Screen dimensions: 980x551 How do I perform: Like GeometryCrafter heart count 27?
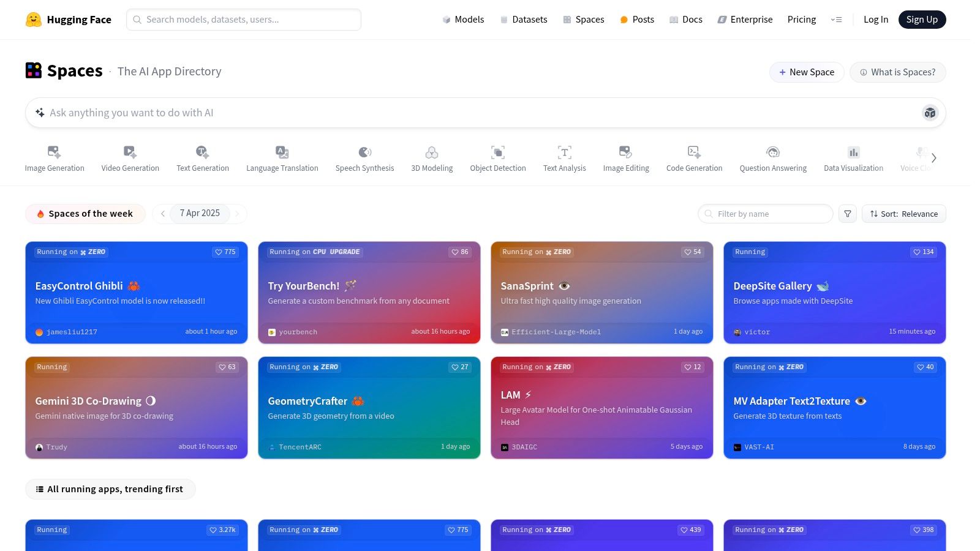point(460,367)
